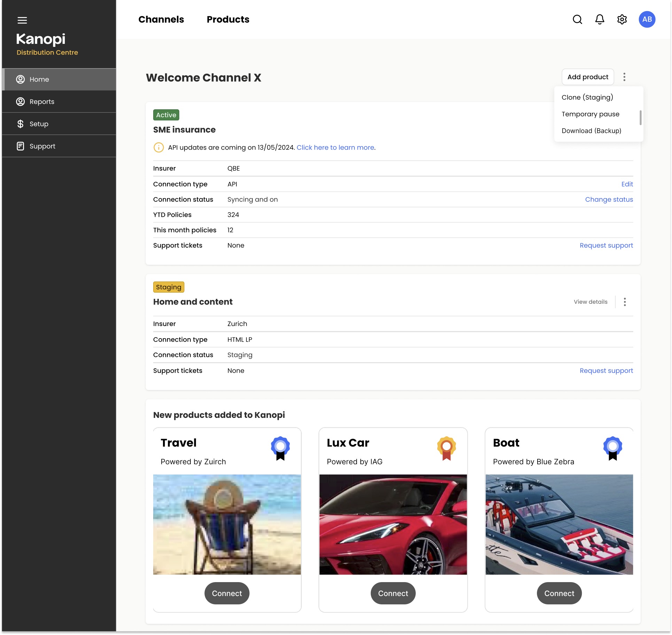Screen dimensions: 672x635
Task: Click the Support document icon
Action: [21, 146]
